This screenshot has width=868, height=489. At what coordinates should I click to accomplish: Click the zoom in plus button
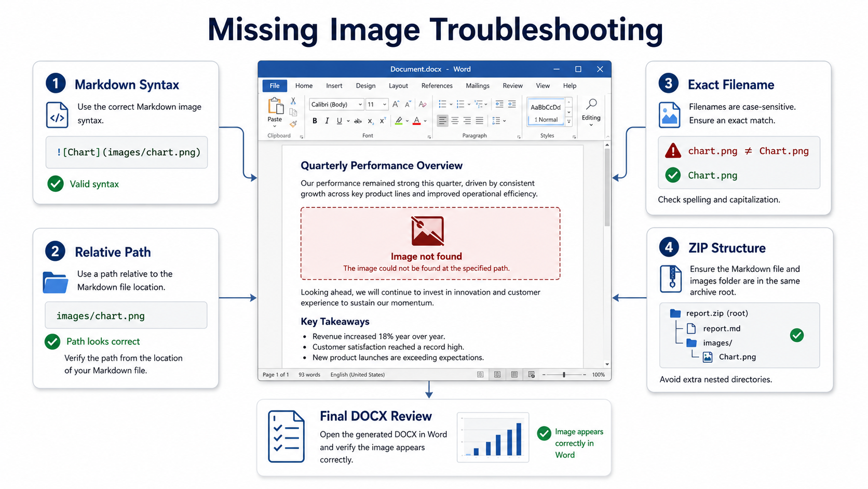coord(585,375)
